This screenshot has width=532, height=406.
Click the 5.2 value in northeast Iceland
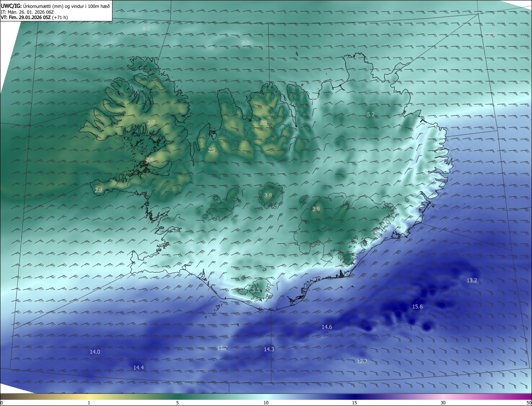coord(371,114)
